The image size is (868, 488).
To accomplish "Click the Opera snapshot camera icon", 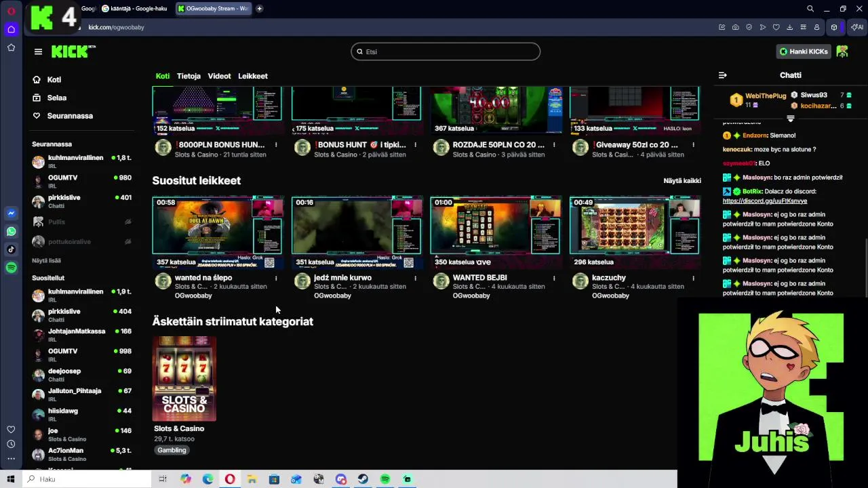I will [x=735, y=27].
